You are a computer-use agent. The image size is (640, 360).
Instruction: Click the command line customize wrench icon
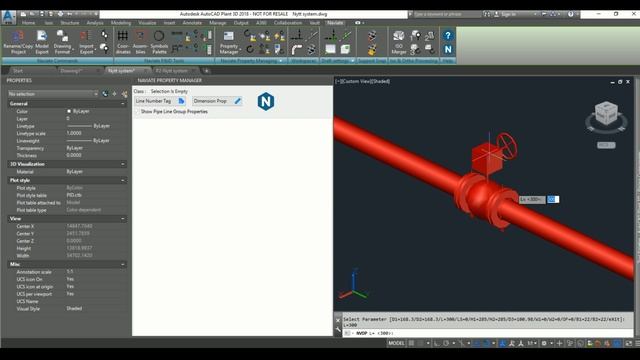(338, 330)
